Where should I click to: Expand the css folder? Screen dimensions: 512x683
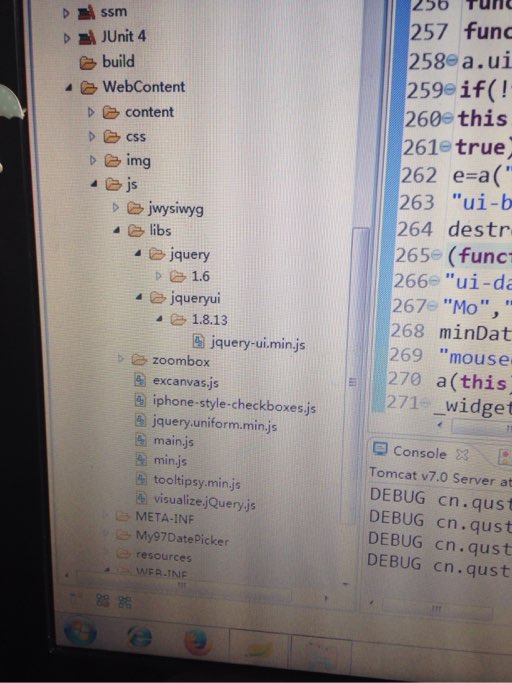(92, 137)
